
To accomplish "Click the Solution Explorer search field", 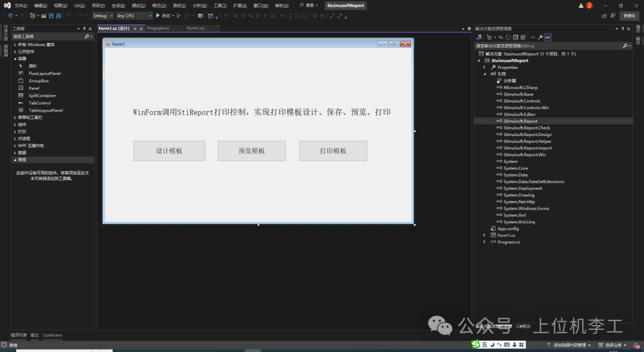I will tap(549, 45).
